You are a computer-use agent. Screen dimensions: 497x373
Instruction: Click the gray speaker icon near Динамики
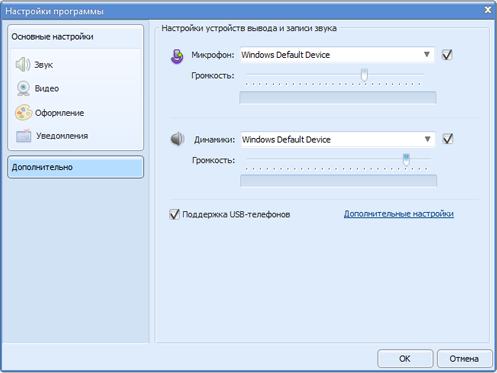point(178,139)
